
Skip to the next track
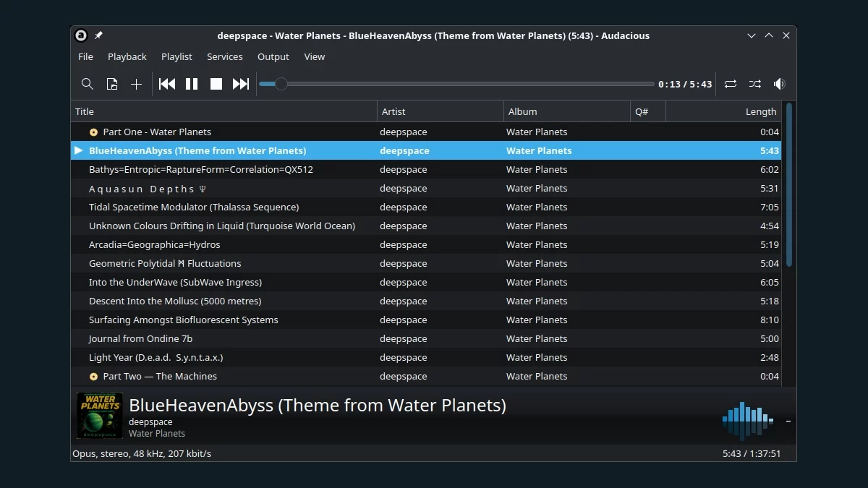click(241, 84)
